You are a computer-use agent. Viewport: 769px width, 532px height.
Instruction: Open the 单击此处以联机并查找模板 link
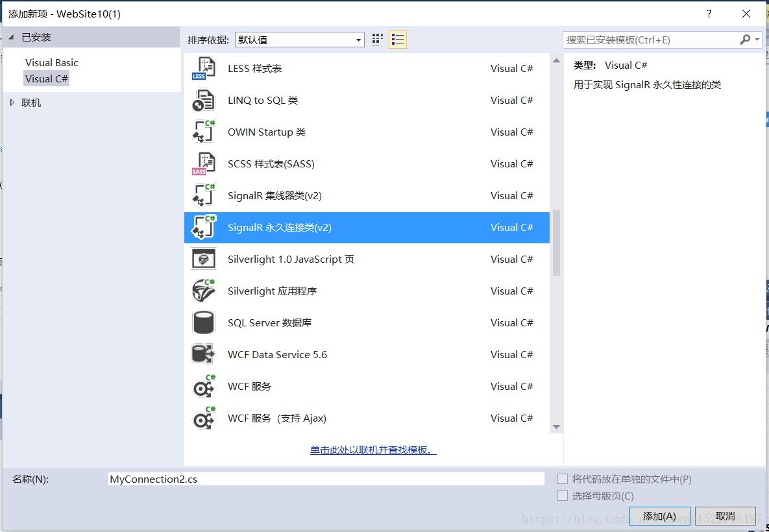coord(373,450)
